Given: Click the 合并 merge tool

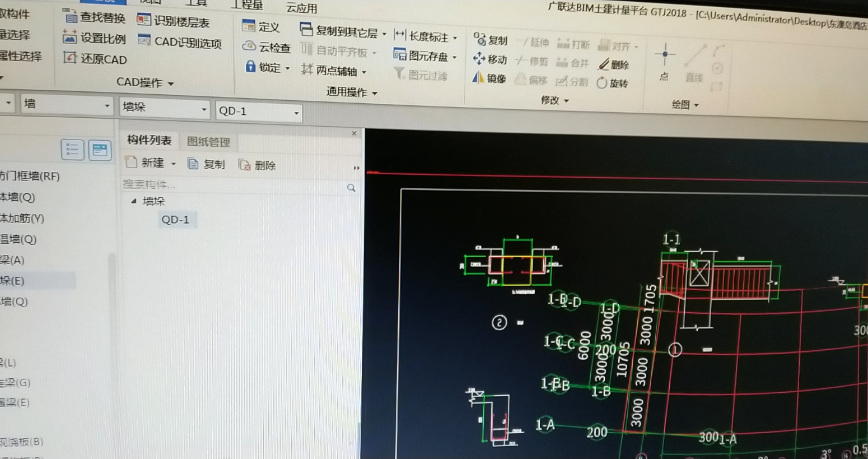Looking at the screenshot, I should (x=572, y=63).
